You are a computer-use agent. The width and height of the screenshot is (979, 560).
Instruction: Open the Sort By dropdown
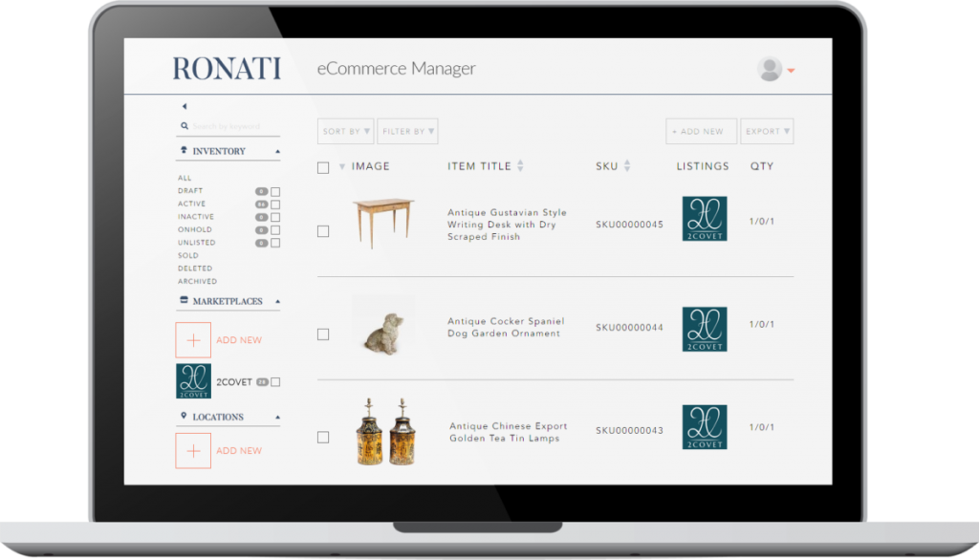pyautogui.click(x=345, y=131)
